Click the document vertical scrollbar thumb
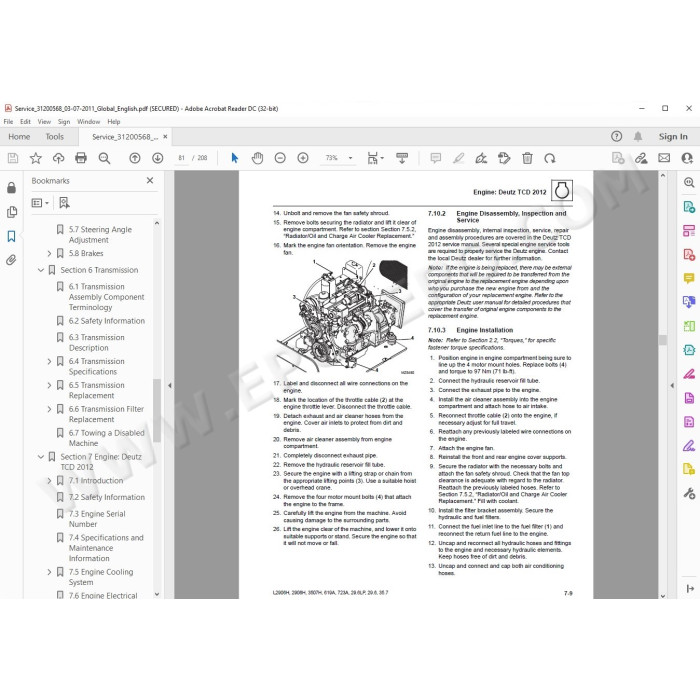 click(x=662, y=340)
